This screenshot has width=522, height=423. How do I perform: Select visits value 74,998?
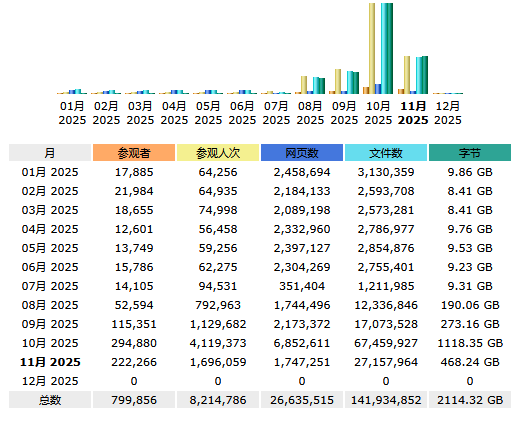[218, 210]
